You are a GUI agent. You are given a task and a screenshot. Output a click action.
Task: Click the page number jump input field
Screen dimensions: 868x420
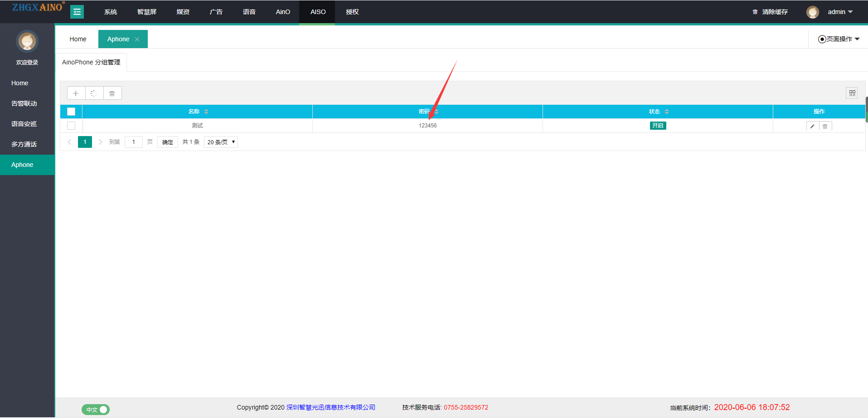coord(134,142)
